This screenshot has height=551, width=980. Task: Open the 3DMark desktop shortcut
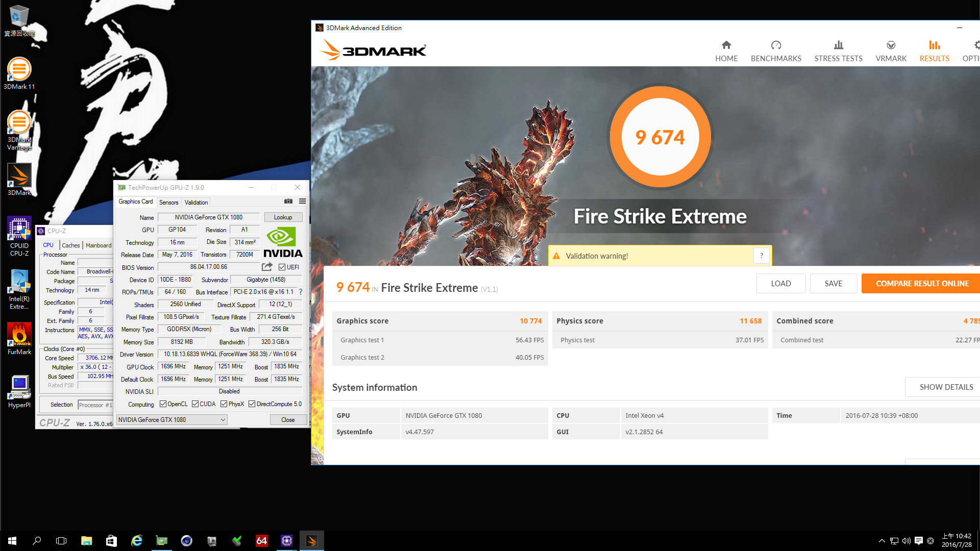click(x=19, y=180)
